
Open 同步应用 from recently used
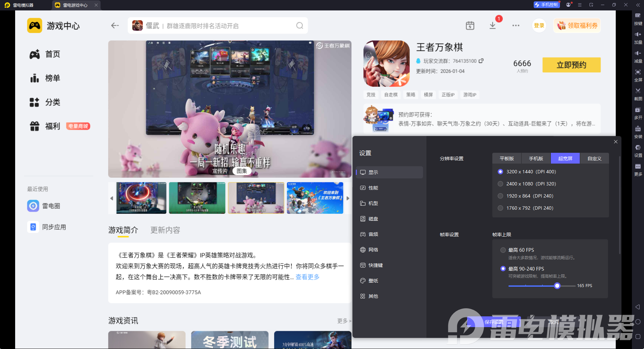[47, 227]
